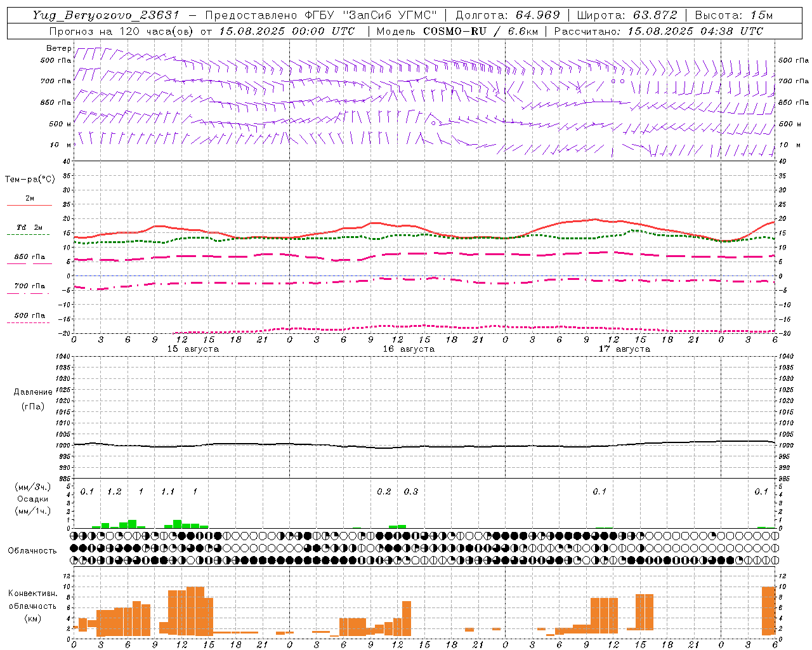This screenshot has width=812, height=650.
Task: Click the '15 августа' date label
Action: pos(193,349)
